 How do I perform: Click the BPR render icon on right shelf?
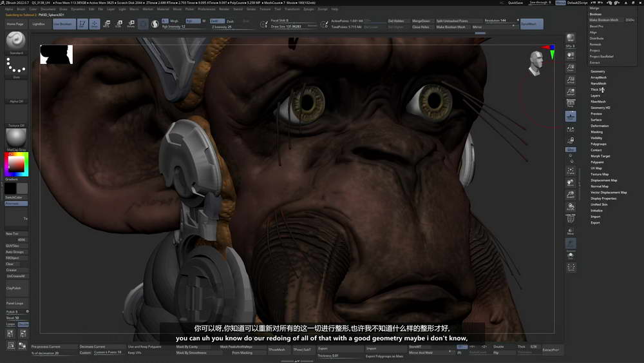[571, 39]
